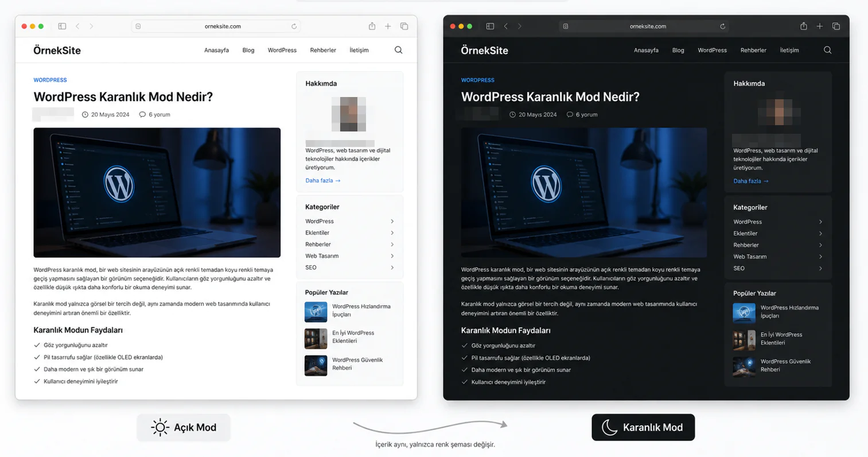
Task: Open the İletişim nav item in the dark window
Action: click(x=789, y=50)
